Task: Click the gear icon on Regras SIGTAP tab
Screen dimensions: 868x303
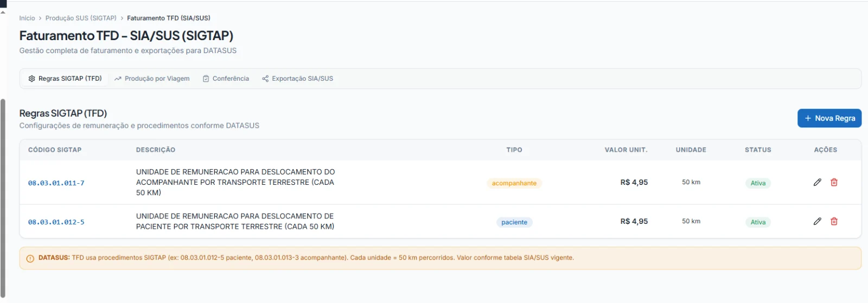Action: point(31,79)
